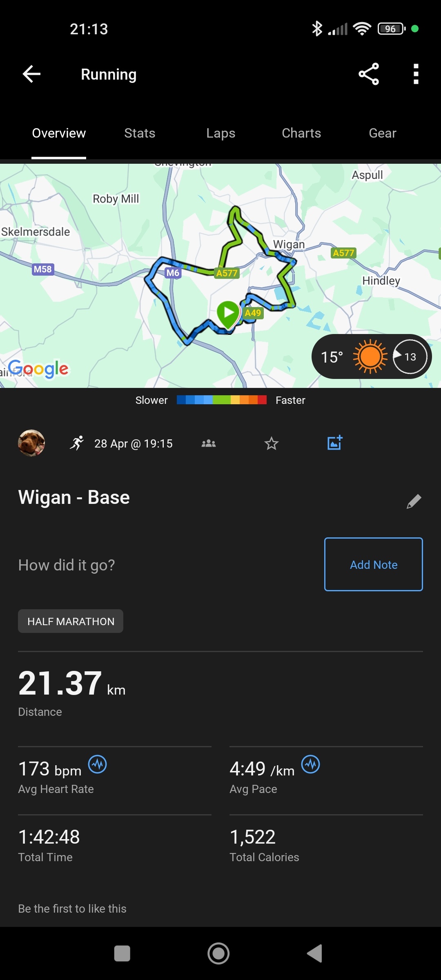This screenshot has width=441, height=980.
Task: Switch to the Stats tab
Action: (x=140, y=133)
